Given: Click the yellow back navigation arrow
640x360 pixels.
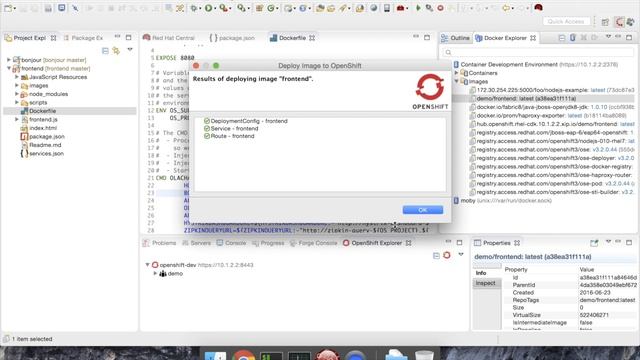Looking at the screenshot, I should click(x=506, y=8).
